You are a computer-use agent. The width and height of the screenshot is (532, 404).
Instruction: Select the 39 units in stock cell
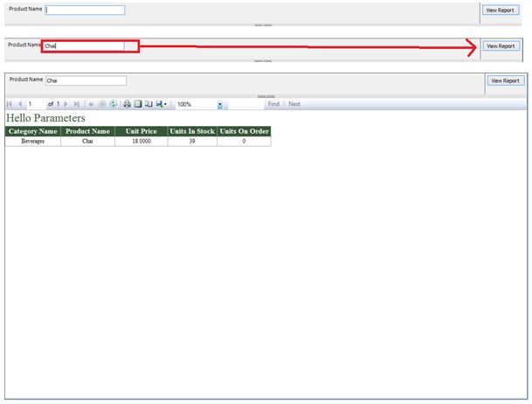(x=192, y=142)
